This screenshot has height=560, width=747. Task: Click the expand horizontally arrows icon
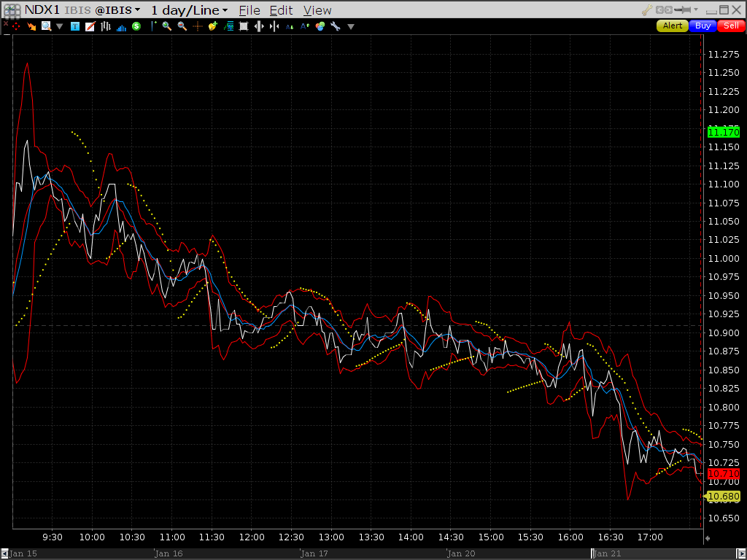(x=259, y=27)
